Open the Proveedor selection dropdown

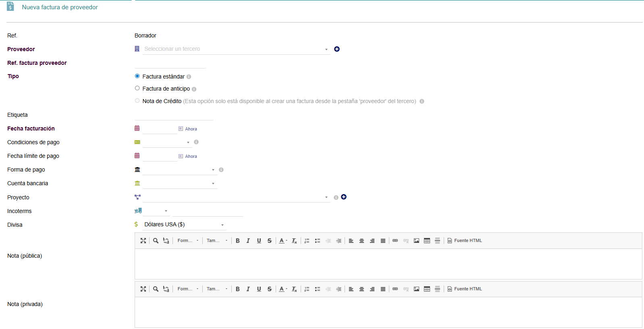click(x=236, y=49)
